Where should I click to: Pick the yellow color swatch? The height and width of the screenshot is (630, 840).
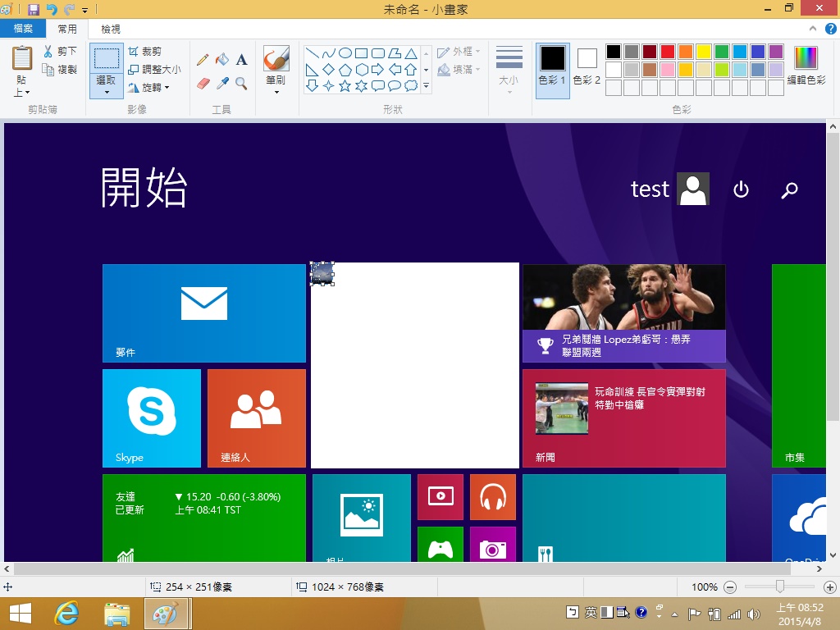coord(703,52)
